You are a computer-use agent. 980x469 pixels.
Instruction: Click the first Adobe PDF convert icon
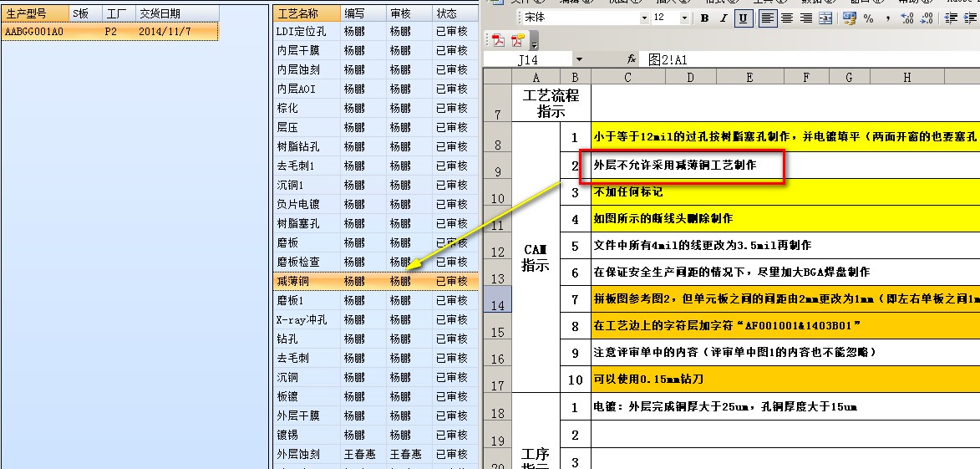point(498,41)
